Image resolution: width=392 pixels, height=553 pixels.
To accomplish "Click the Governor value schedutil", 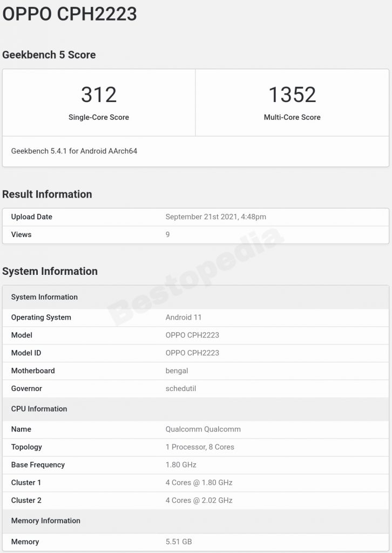I will tap(180, 388).
